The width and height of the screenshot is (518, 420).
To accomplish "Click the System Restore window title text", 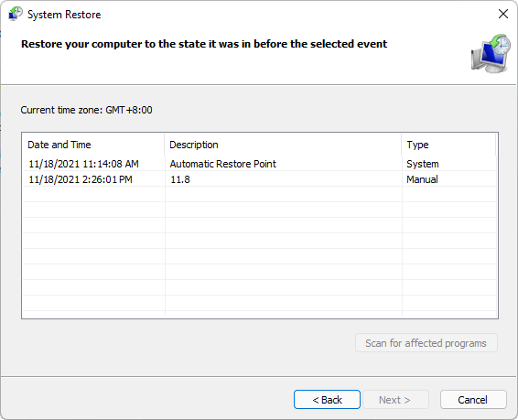I will point(64,15).
